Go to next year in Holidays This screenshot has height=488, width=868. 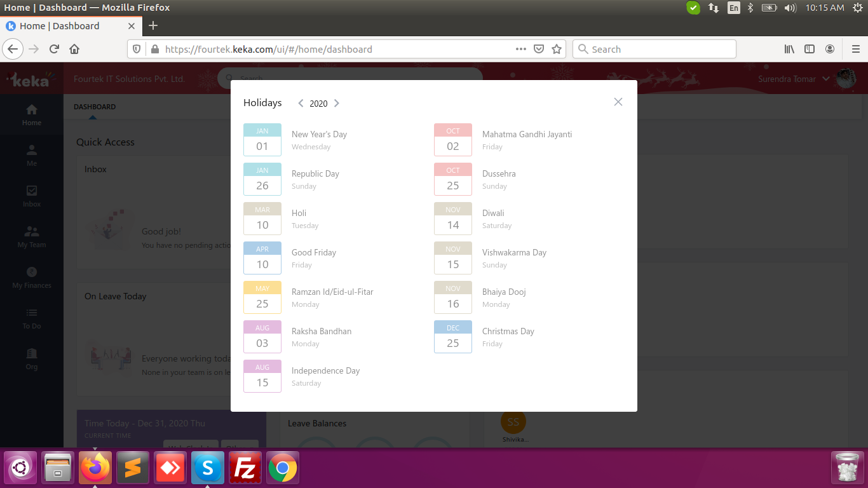(337, 104)
